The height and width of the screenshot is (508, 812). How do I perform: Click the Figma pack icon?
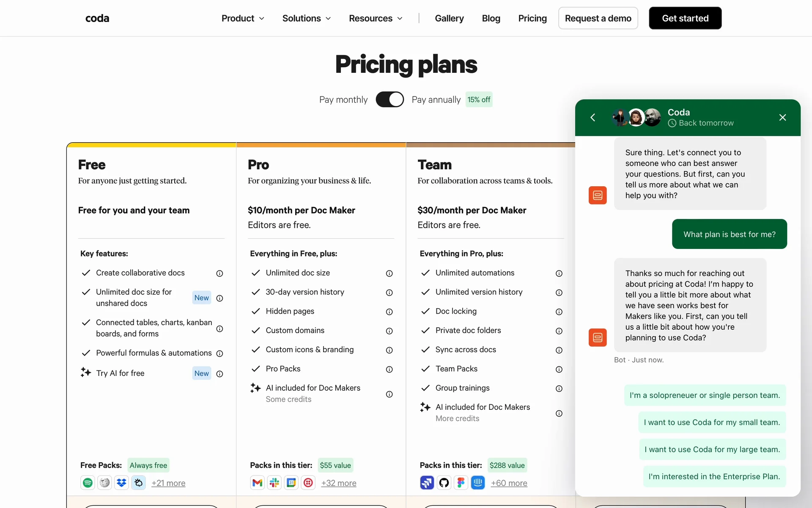461,483
